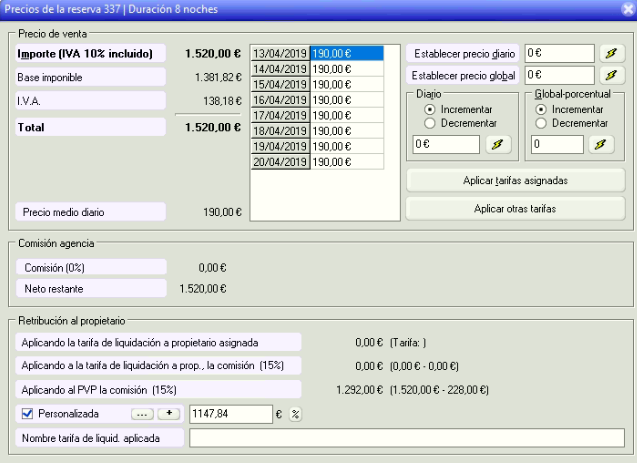This screenshot has width=637, height=463.
Task: Open the ellipsis button beside Personalizada
Action: click(143, 413)
